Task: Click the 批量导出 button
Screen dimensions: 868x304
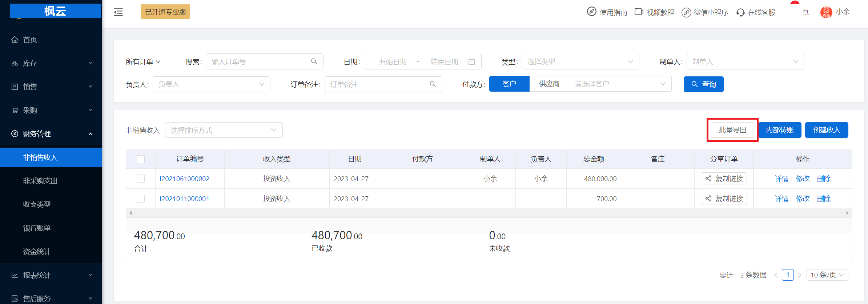Action: click(732, 130)
